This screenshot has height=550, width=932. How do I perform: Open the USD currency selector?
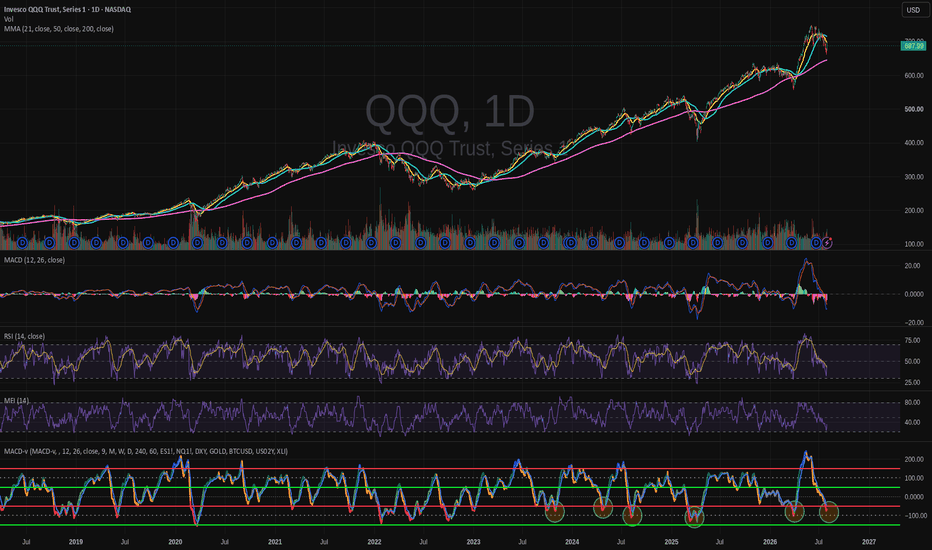pyautogui.click(x=914, y=10)
